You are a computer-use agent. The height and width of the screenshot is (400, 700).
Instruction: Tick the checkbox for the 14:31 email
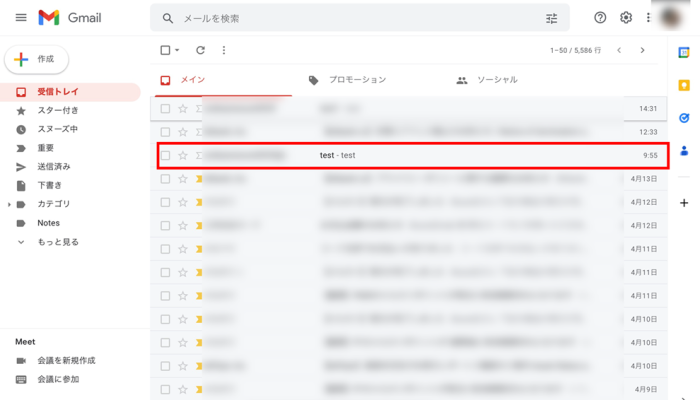point(166,108)
